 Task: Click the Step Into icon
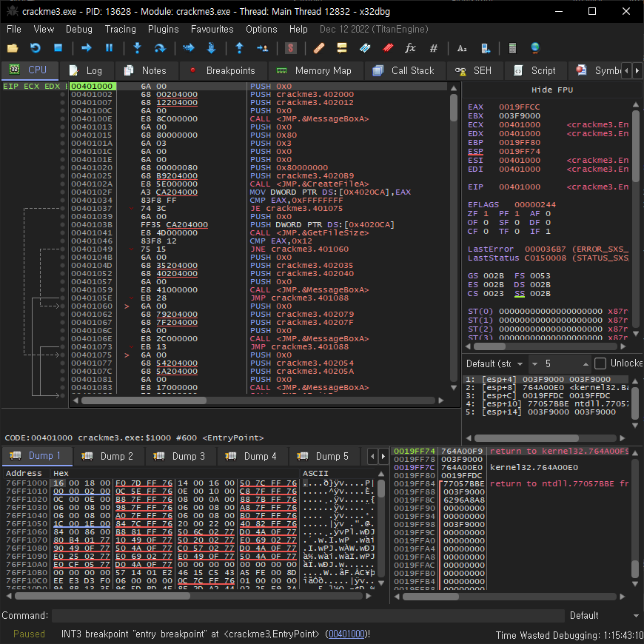pos(137,48)
